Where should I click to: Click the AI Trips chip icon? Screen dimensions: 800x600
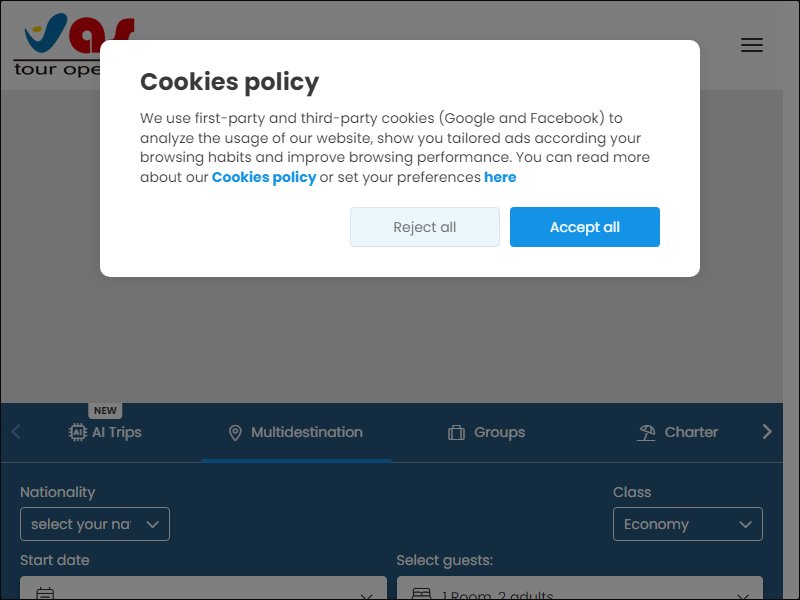pos(78,432)
